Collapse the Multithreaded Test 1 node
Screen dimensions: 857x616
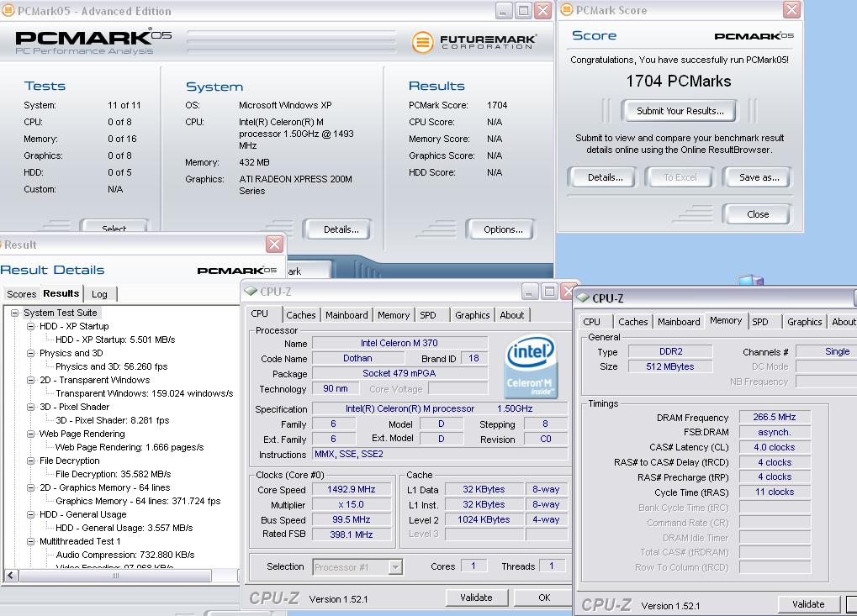click(x=31, y=541)
